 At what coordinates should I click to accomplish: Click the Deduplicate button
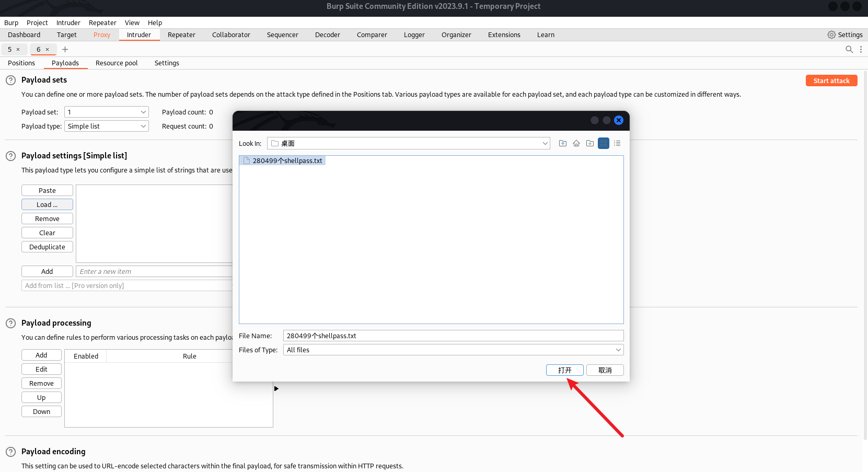[x=47, y=247]
